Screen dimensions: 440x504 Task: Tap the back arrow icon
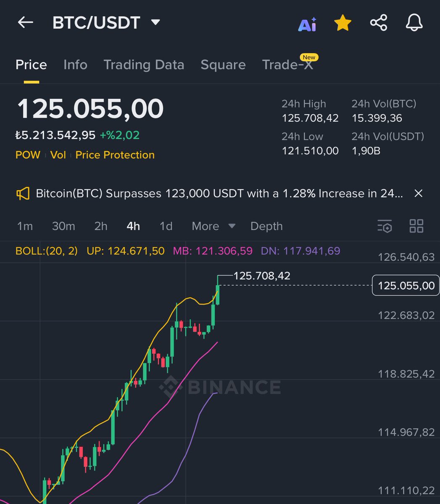click(x=25, y=22)
